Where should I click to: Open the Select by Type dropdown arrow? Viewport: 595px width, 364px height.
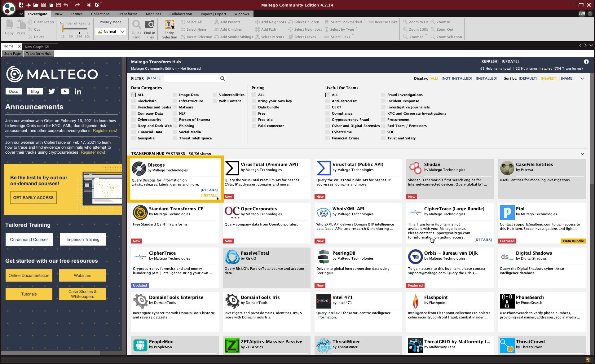coord(357,28)
